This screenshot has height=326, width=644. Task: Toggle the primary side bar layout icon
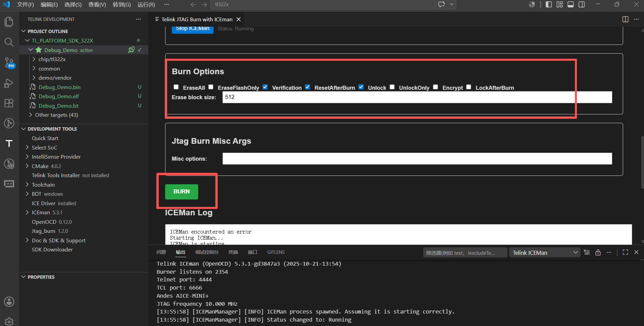549,4
